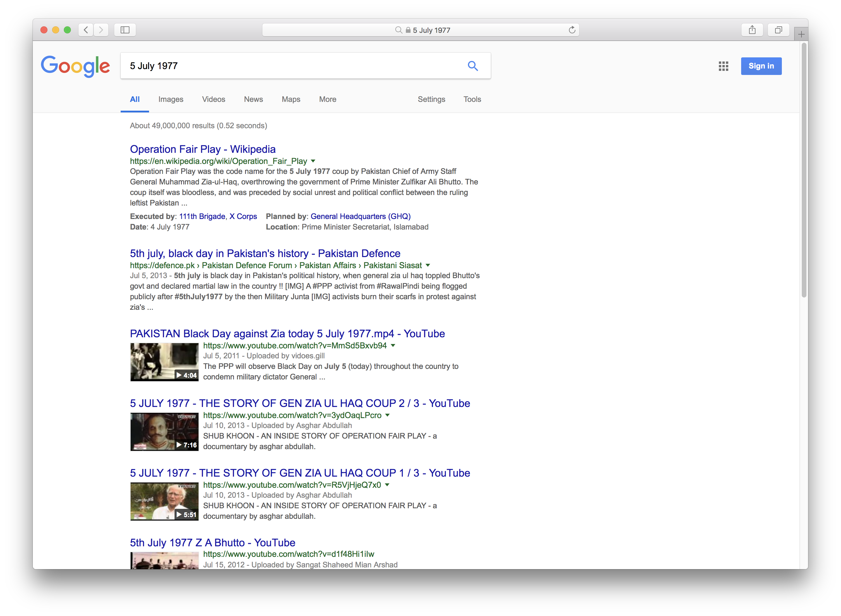Switch to News tab
Image resolution: width=841 pixels, height=616 pixels.
(253, 100)
